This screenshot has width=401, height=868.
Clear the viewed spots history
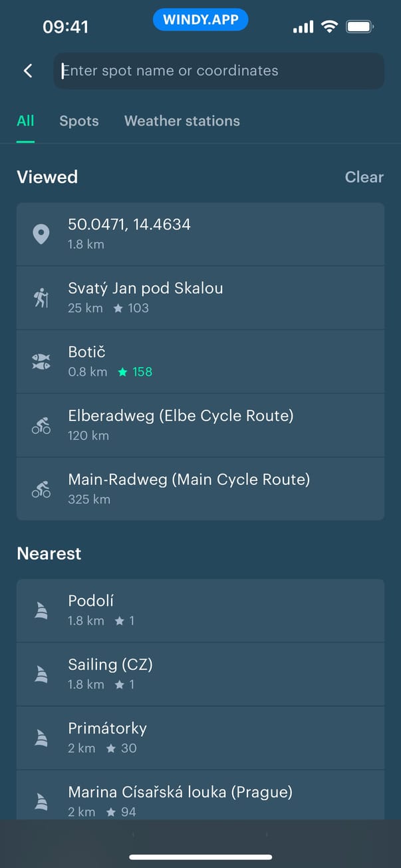(364, 177)
